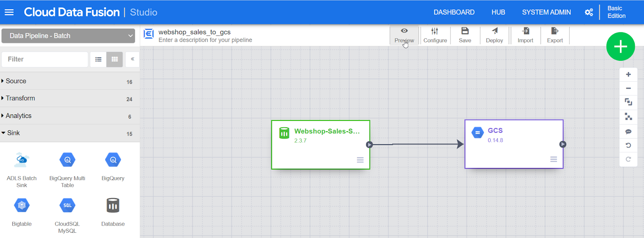Open the Webshop-Sales node hamburger menu

(360, 160)
